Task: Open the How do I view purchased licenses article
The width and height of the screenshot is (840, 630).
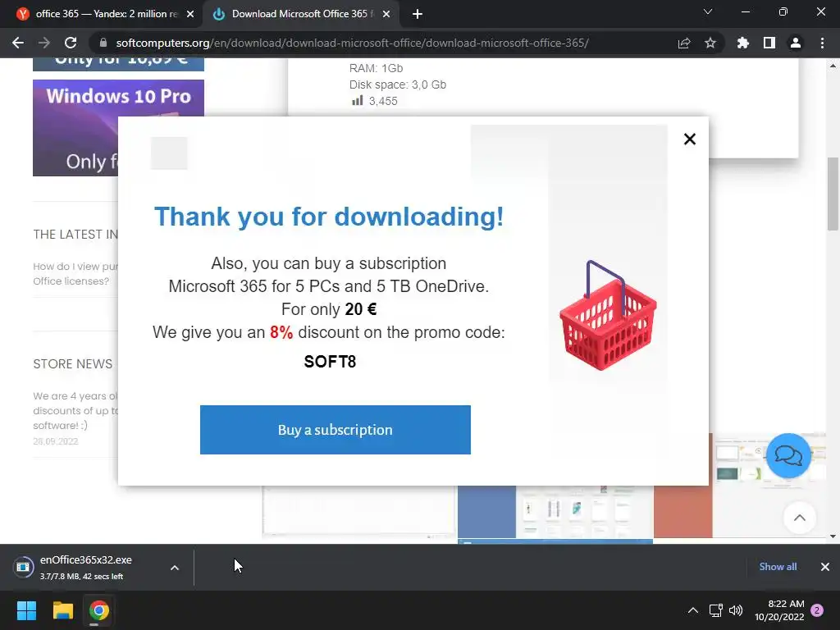Action: 75,274
